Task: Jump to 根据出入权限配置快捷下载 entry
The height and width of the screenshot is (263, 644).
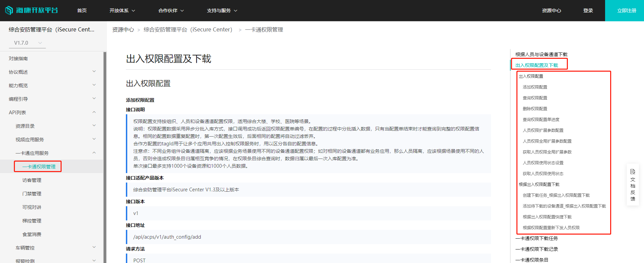Action: [547, 217]
